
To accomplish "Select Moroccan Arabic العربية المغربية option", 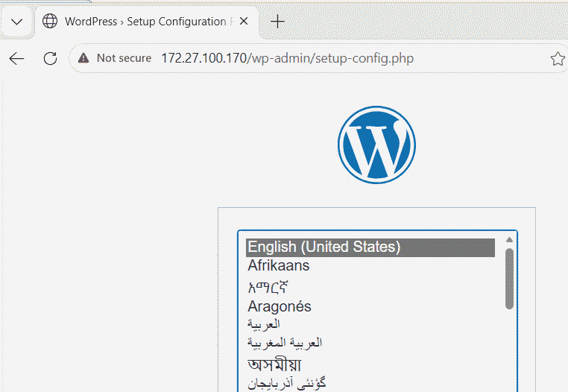I will point(370,342).
